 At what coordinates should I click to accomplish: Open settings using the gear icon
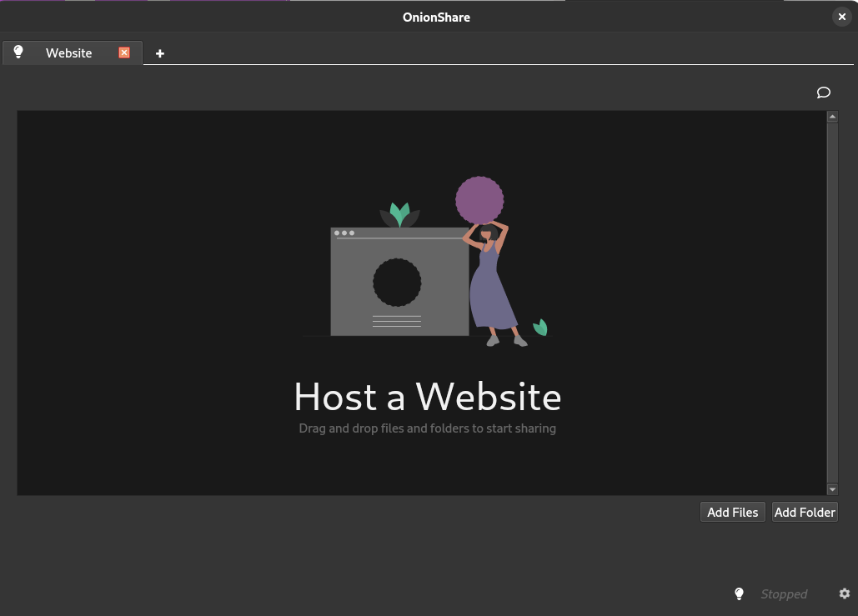[845, 593]
